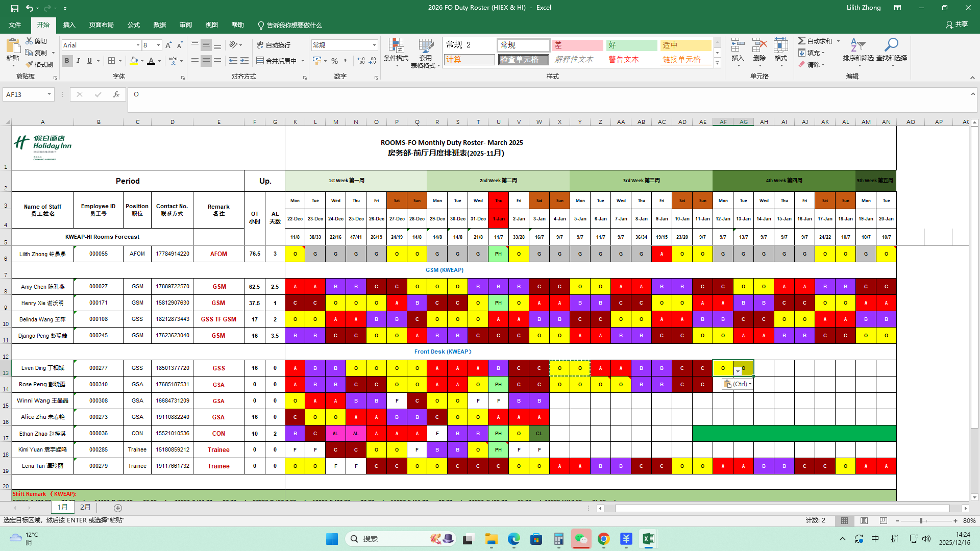Toggle Wrap Text (自动换行)

click(x=274, y=45)
